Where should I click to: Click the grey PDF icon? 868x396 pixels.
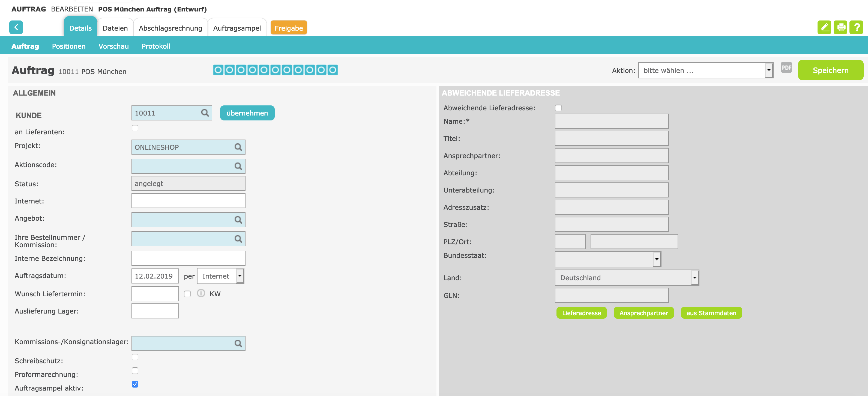[786, 67]
